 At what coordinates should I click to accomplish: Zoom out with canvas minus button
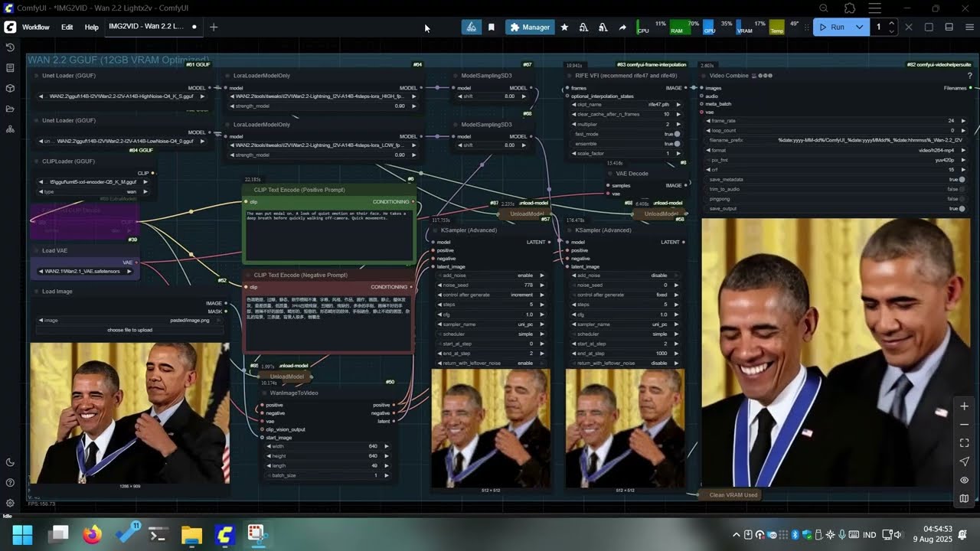coord(965,425)
